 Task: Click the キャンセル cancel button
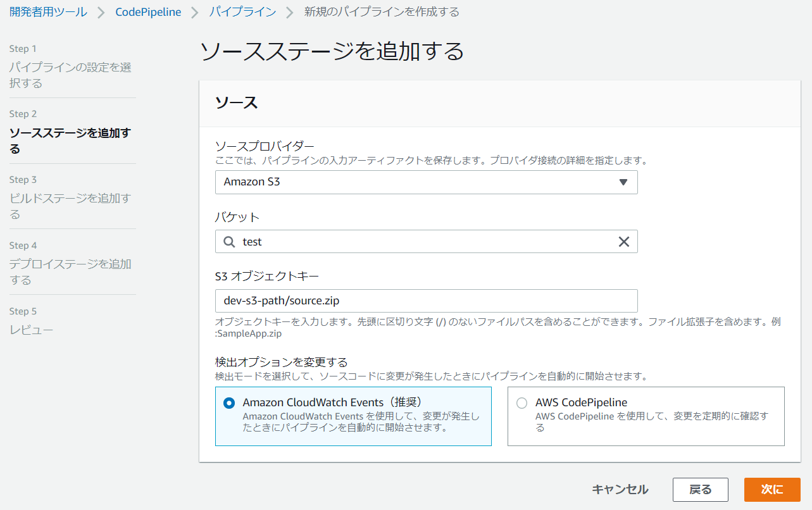[x=620, y=489]
